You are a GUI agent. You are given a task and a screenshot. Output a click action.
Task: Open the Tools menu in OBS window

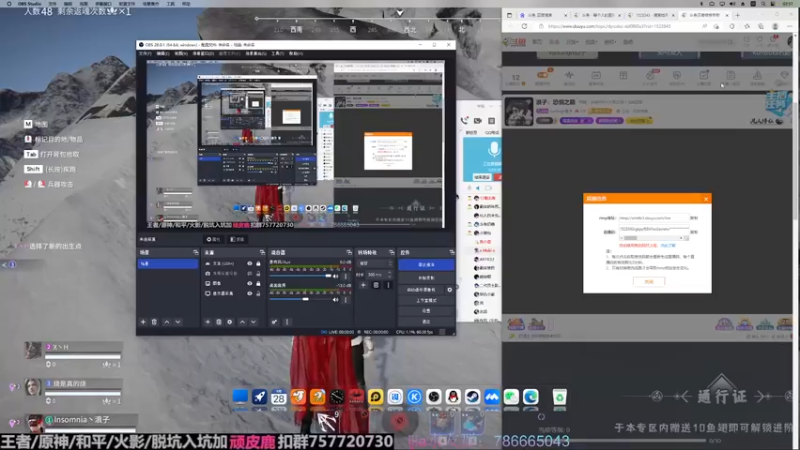click(278, 53)
